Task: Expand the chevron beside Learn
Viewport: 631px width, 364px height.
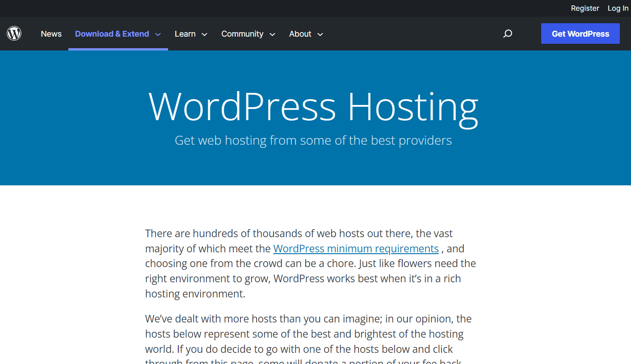Action: (204, 34)
